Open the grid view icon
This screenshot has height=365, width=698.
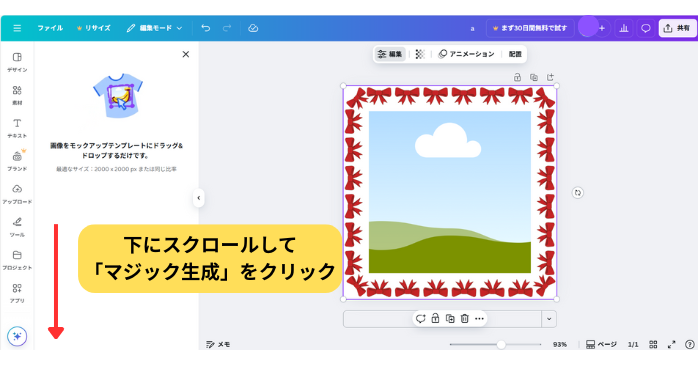pos(653,344)
